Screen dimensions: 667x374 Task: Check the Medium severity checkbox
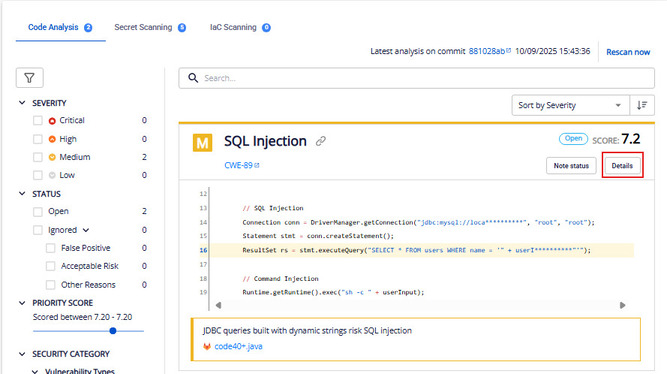38,157
